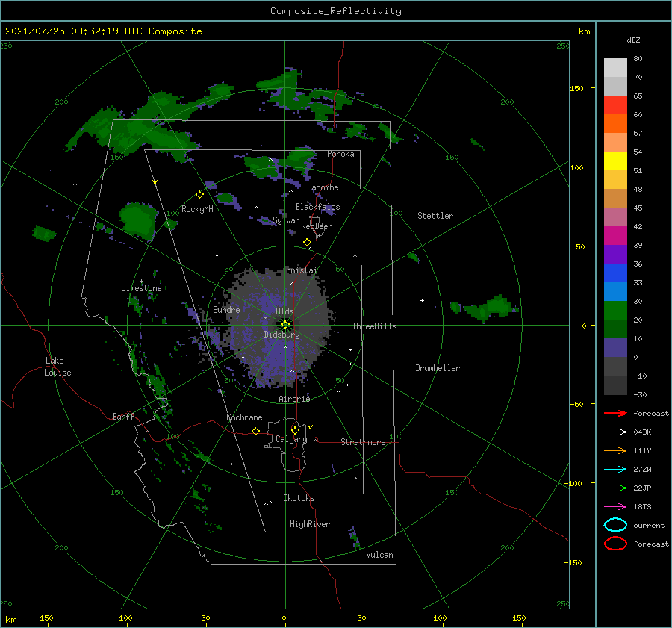The image size is (672, 628).
Task: Click the yellow diamond marker at RockyMH
Action: pyautogui.click(x=199, y=195)
